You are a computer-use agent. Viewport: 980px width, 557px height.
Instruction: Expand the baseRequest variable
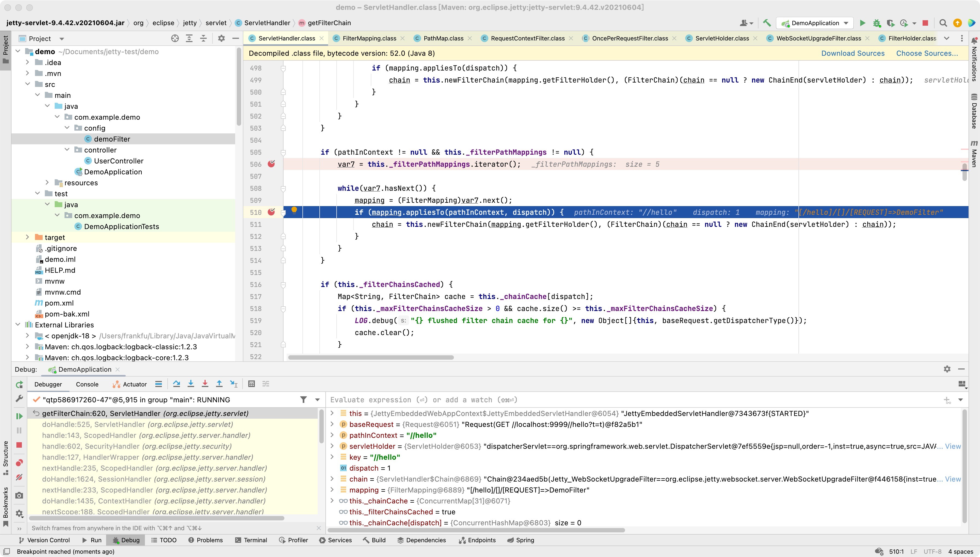[x=332, y=424]
